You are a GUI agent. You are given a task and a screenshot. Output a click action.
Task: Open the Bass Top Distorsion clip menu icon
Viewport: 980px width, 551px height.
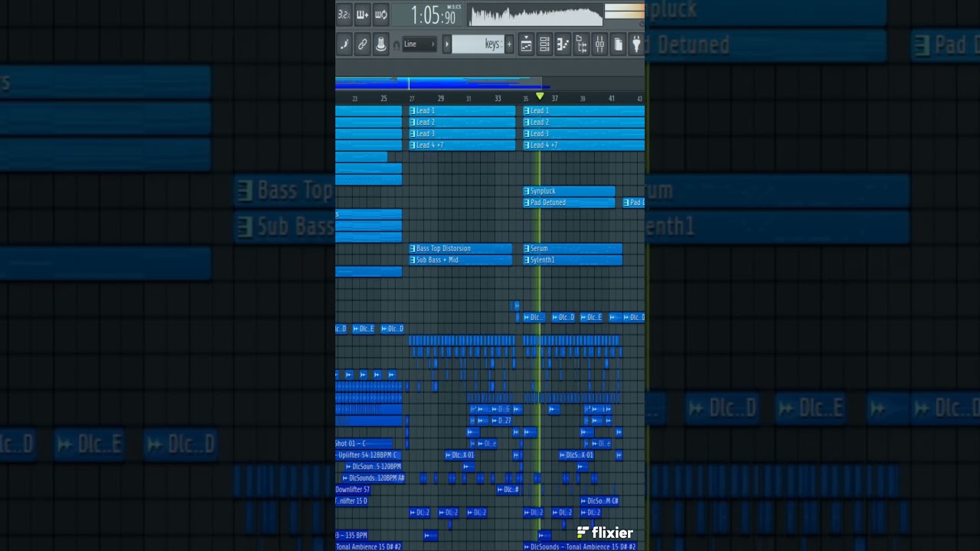pos(413,248)
